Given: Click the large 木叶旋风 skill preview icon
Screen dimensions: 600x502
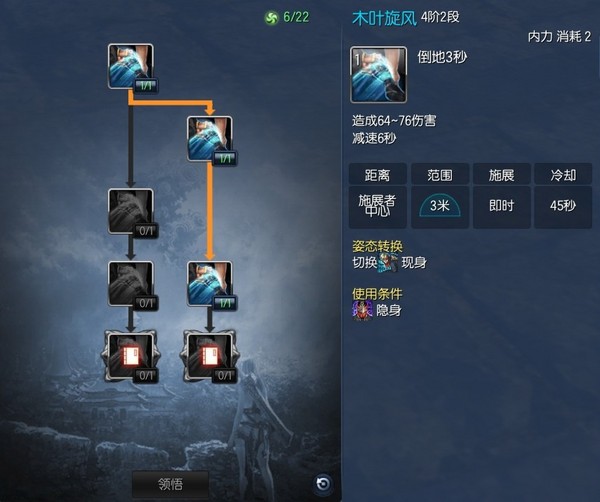Looking at the screenshot, I should point(378,75).
